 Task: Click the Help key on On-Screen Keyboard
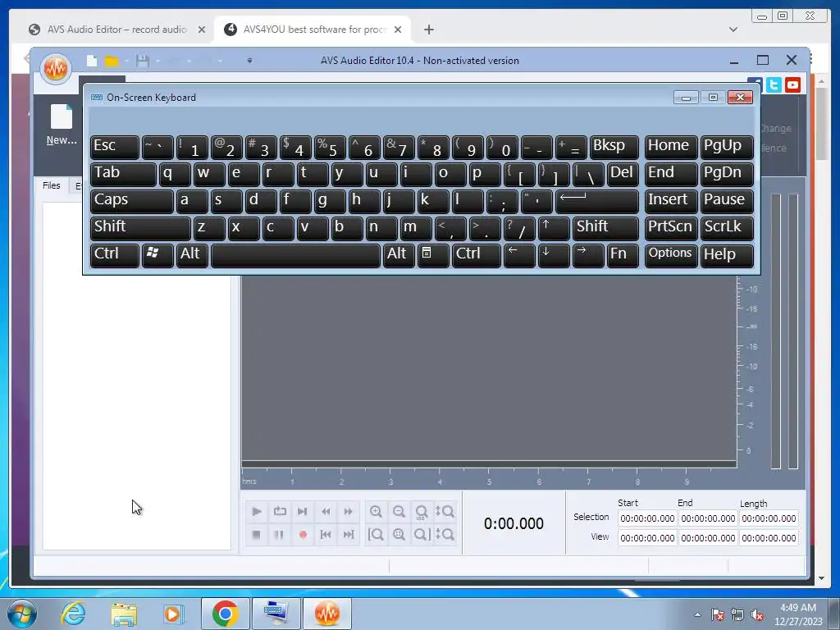pyautogui.click(x=727, y=255)
